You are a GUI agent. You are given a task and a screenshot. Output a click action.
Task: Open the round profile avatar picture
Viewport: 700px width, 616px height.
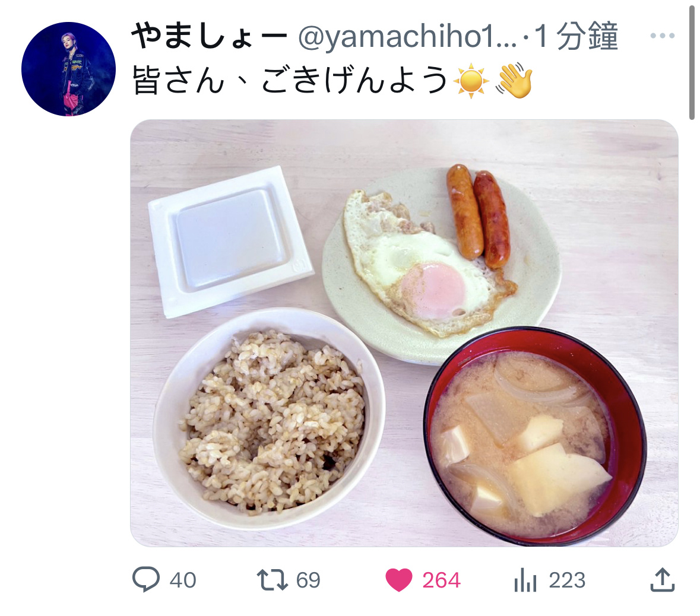(x=68, y=69)
